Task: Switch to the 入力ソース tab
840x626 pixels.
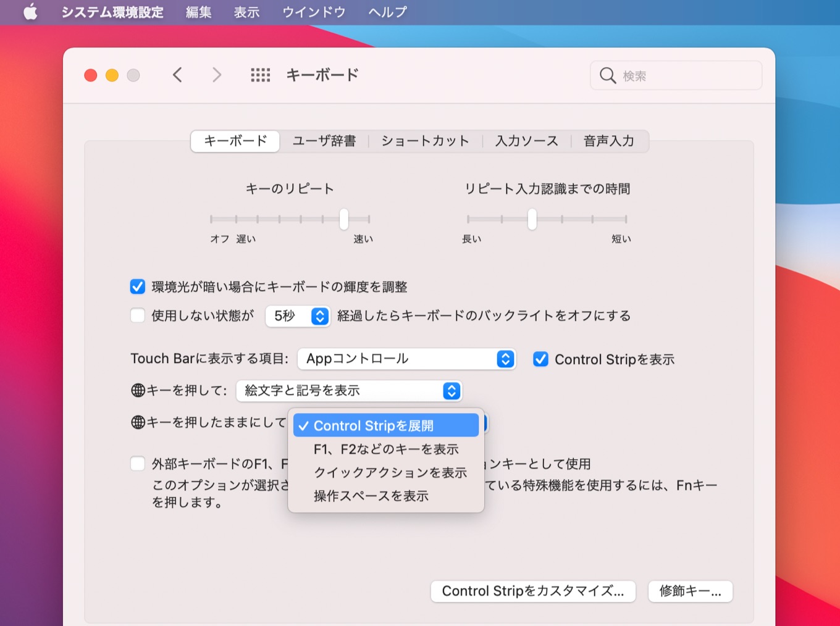Action: coord(526,141)
